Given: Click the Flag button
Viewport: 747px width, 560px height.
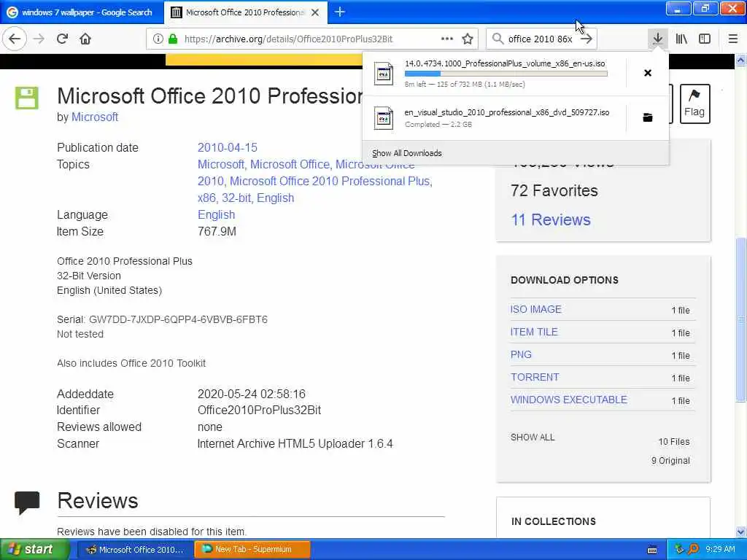Looking at the screenshot, I should click(x=694, y=104).
